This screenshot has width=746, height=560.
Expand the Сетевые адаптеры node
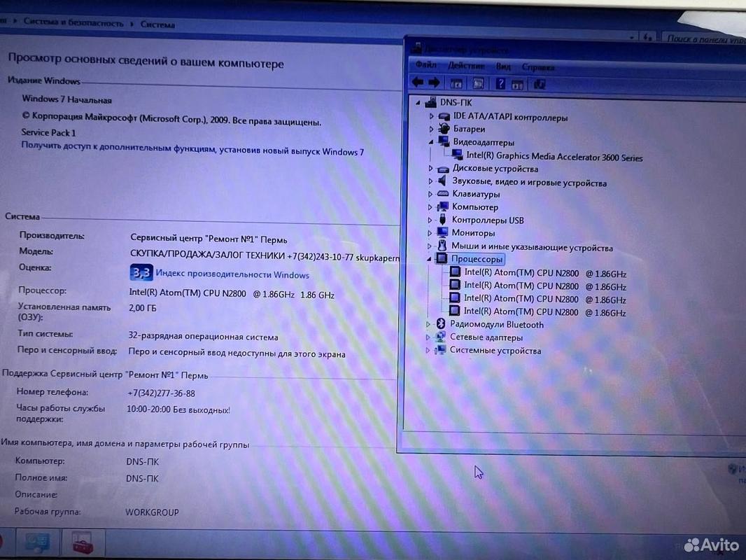tap(428, 337)
